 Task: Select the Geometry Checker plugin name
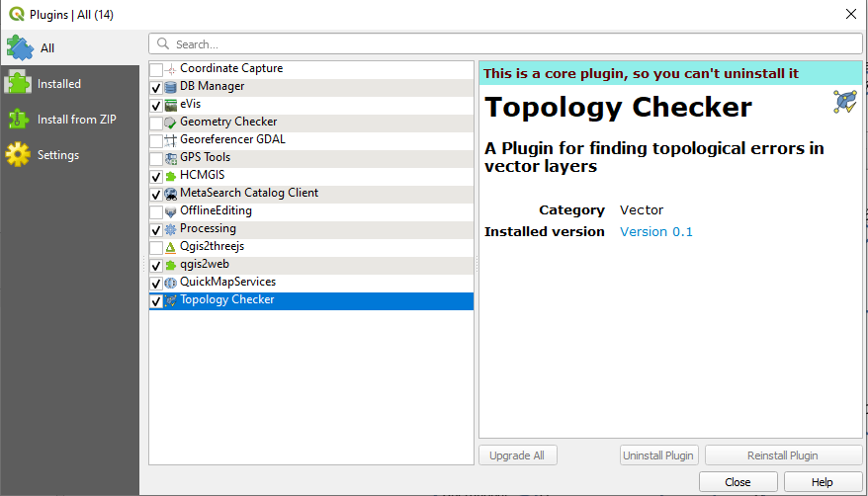click(x=228, y=122)
